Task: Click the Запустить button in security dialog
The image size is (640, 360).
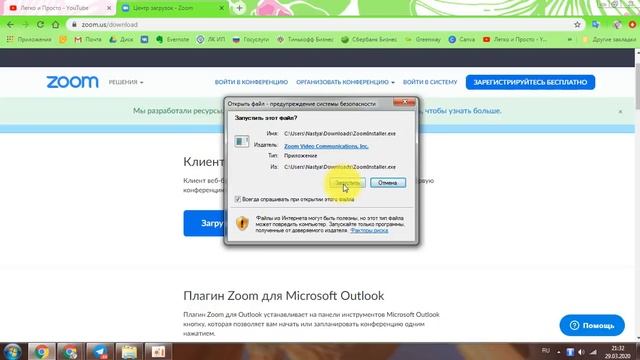Action: [347, 182]
